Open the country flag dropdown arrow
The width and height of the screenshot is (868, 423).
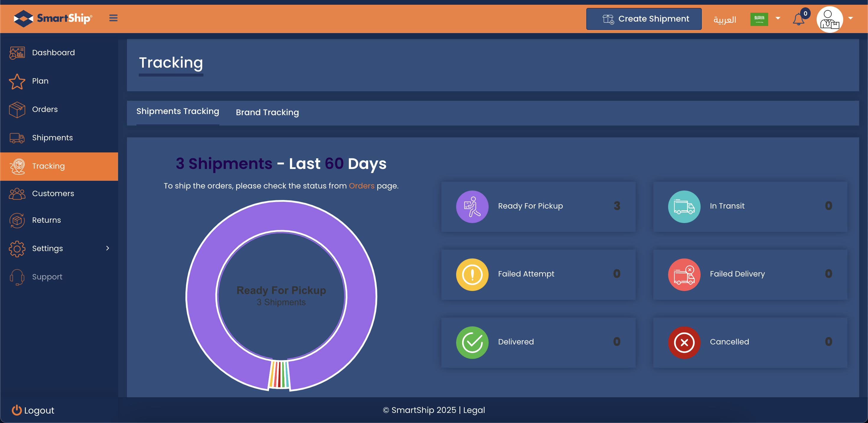click(778, 18)
